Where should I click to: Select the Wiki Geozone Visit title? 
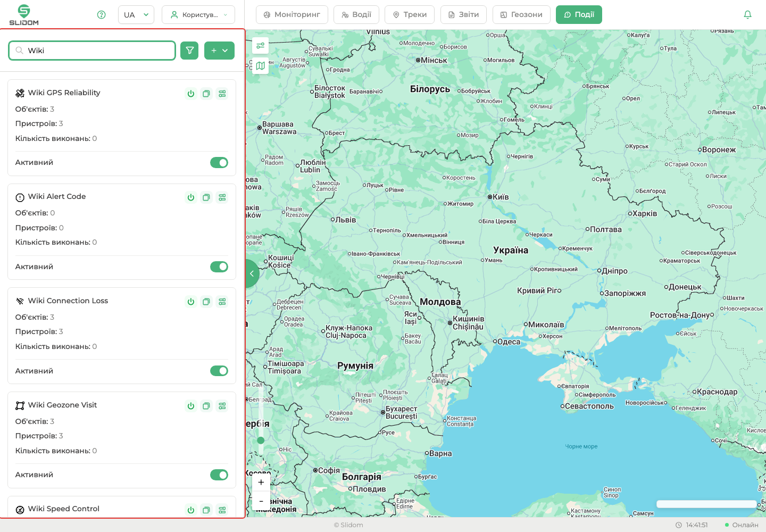pos(62,405)
